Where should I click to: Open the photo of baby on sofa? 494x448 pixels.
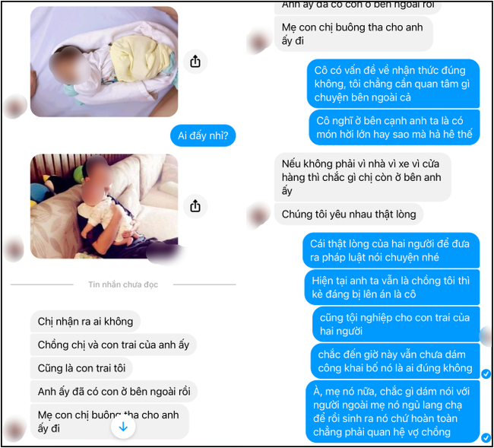104,206
